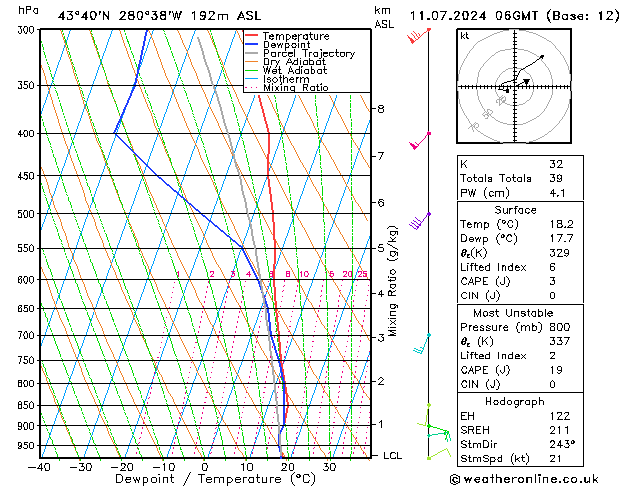Image resolution: width=629 pixels, height=486 pixels.
Task: Click the arrowhead on the hodograph trace
Action: (542, 57)
